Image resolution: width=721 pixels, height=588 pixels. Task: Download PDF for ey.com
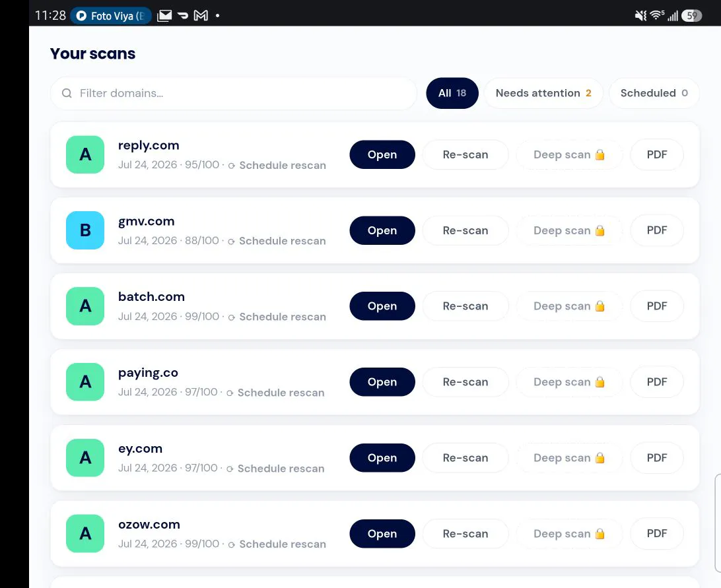coord(656,458)
